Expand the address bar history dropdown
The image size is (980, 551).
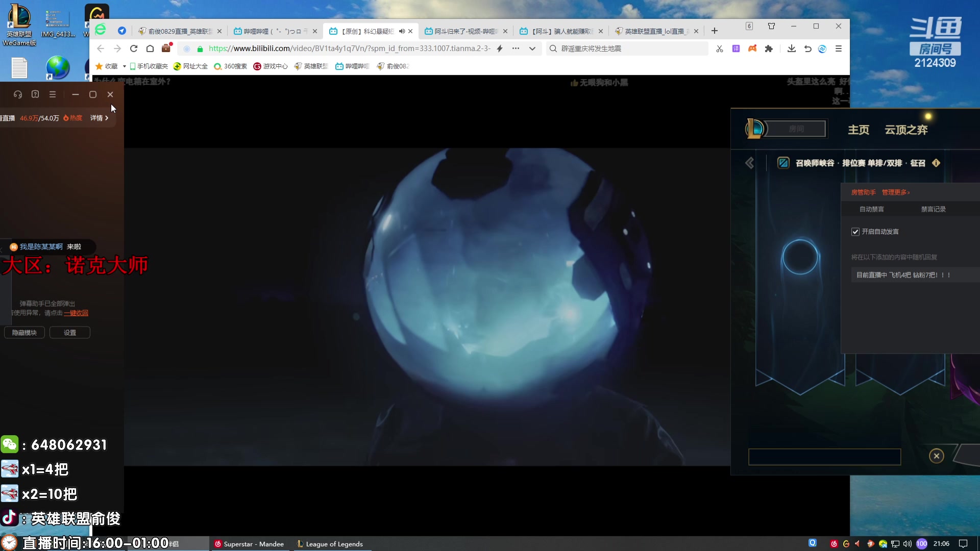pyautogui.click(x=532, y=48)
